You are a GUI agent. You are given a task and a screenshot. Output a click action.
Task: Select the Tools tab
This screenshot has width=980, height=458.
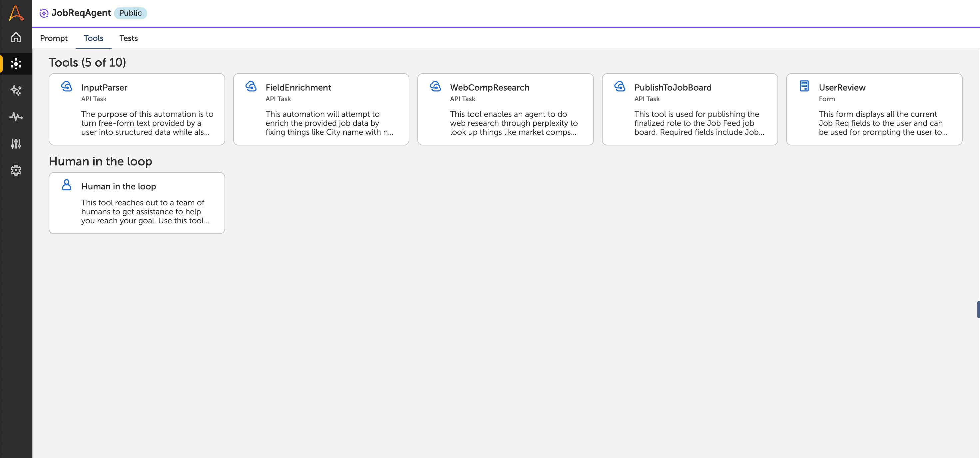[x=93, y=38]
